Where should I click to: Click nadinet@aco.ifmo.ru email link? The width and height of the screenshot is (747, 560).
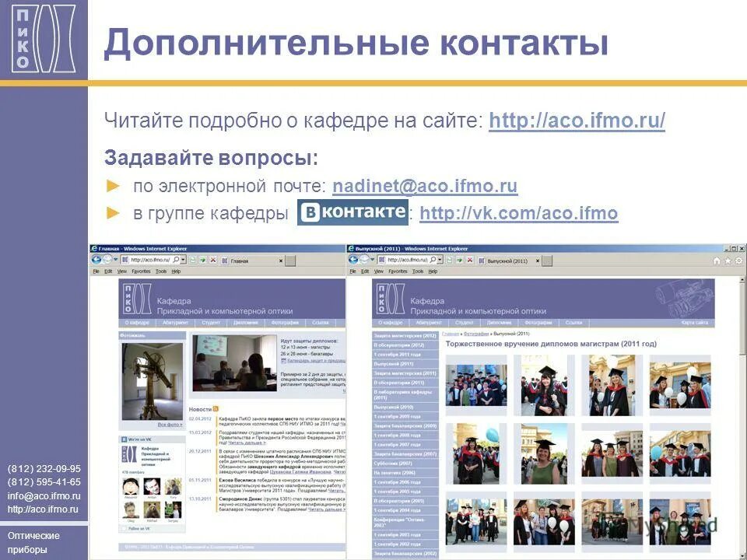pos(425,186)
